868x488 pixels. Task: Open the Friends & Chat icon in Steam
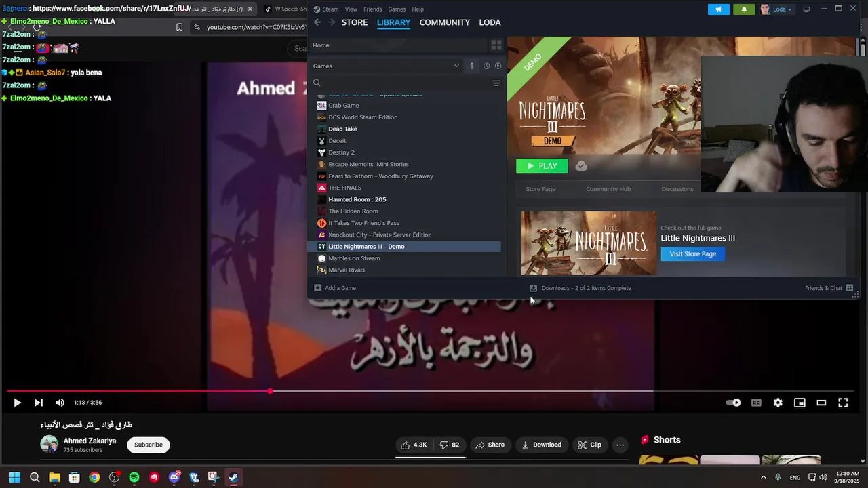849,288
